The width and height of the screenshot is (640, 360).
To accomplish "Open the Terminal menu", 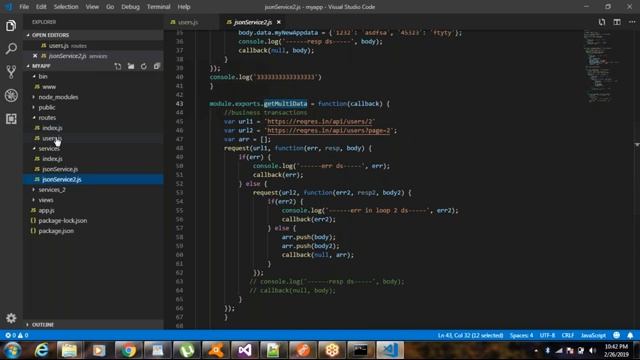I will click(158, 7).
